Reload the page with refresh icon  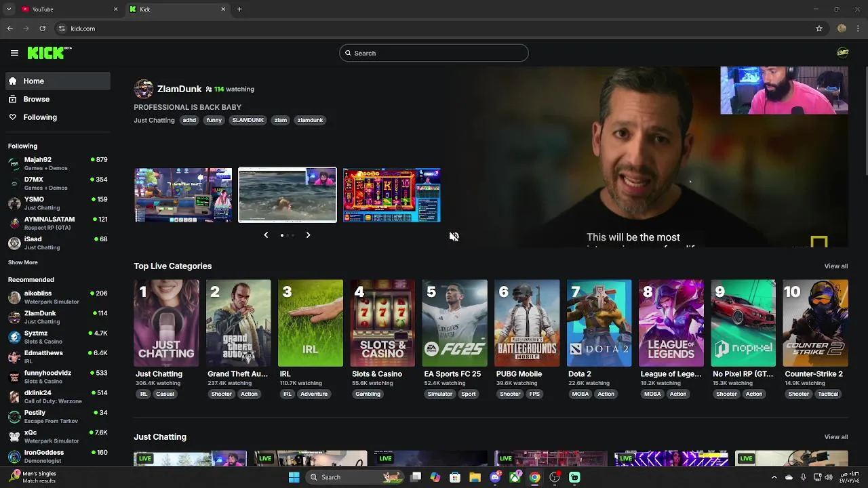[42, 28]
